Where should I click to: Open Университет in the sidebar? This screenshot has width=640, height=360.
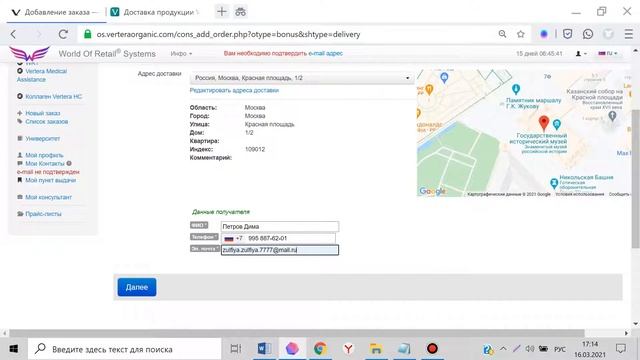(x=42, y=138)
